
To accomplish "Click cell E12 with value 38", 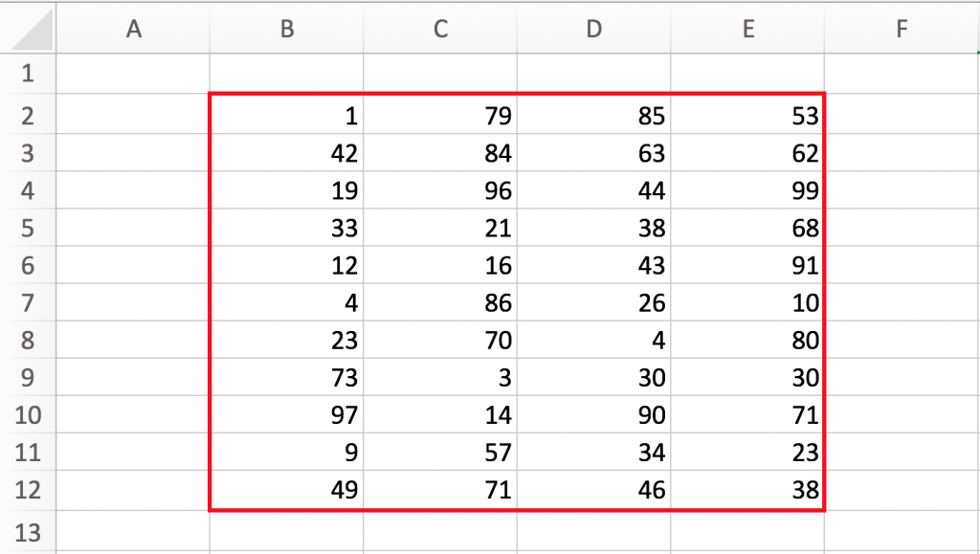I will tap(747, 490).
